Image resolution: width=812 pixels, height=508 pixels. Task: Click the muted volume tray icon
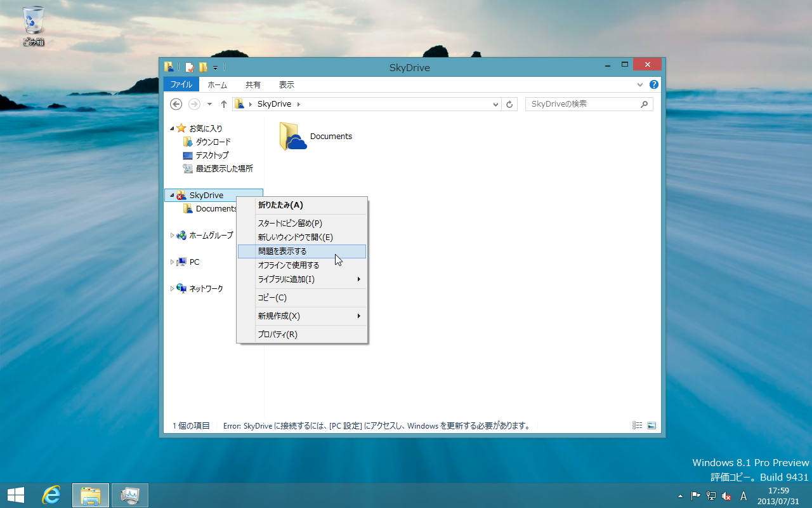pos(727,496)
